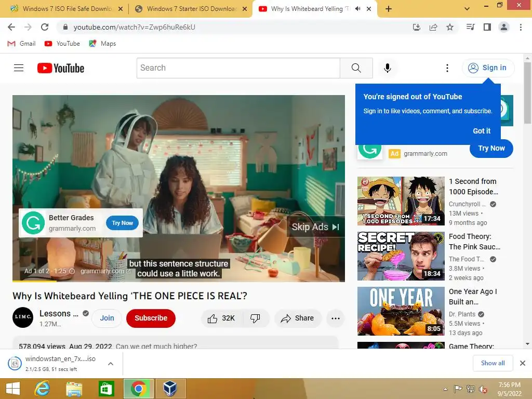Open the windowstan ISO download item
The image size is (532, 399).
tap(56, 363)
